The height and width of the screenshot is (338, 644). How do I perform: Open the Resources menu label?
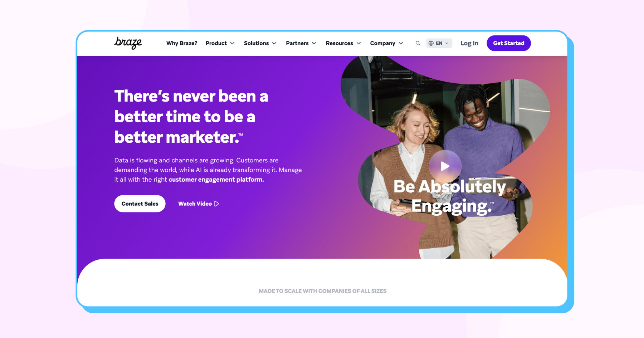(x=339, y=43)
